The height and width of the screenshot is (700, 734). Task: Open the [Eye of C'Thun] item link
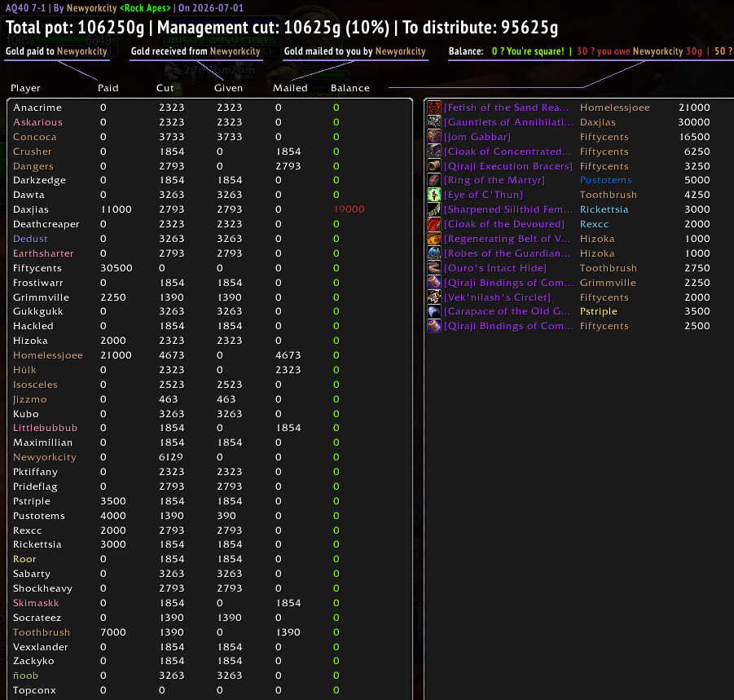484,195
